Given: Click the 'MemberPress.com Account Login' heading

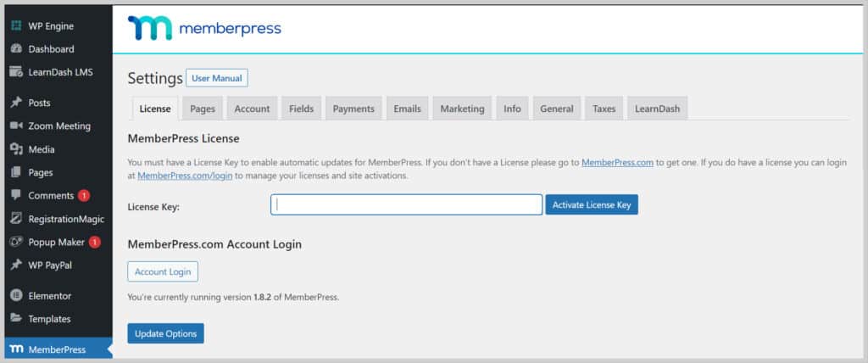Looking at the screenshot, I should [214, 244].
